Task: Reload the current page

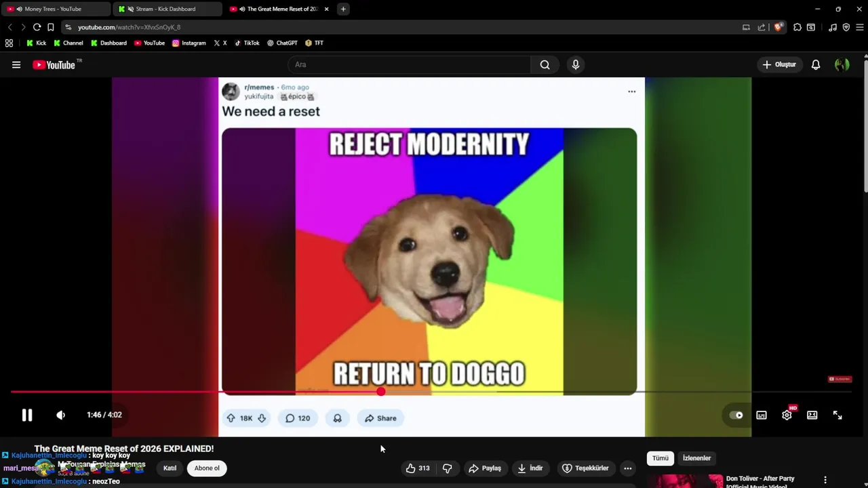Action: pos(37,27)
